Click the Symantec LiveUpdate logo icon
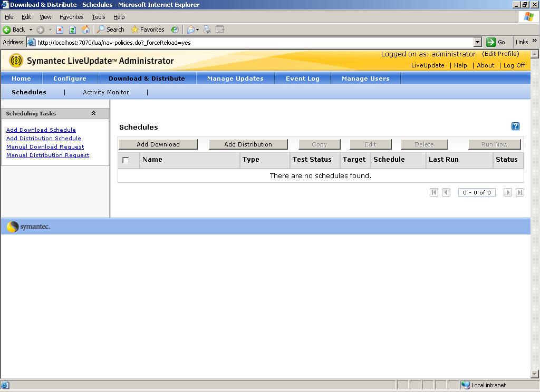 [x=16, y=61]
